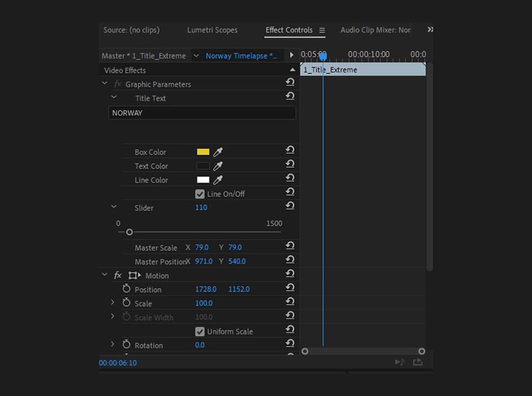Open the master clip dropdown arrow
Viewport: 532px width, 396px height.
(x=196, y=55)
